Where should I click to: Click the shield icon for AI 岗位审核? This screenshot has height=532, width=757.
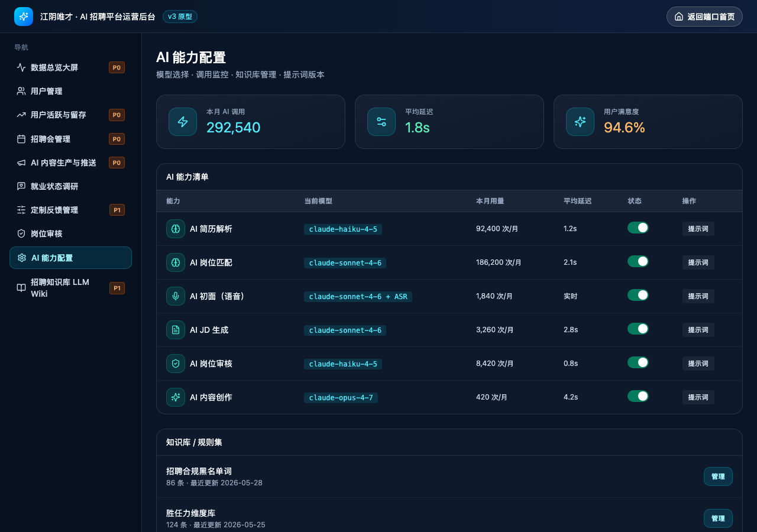click(176, 364)
